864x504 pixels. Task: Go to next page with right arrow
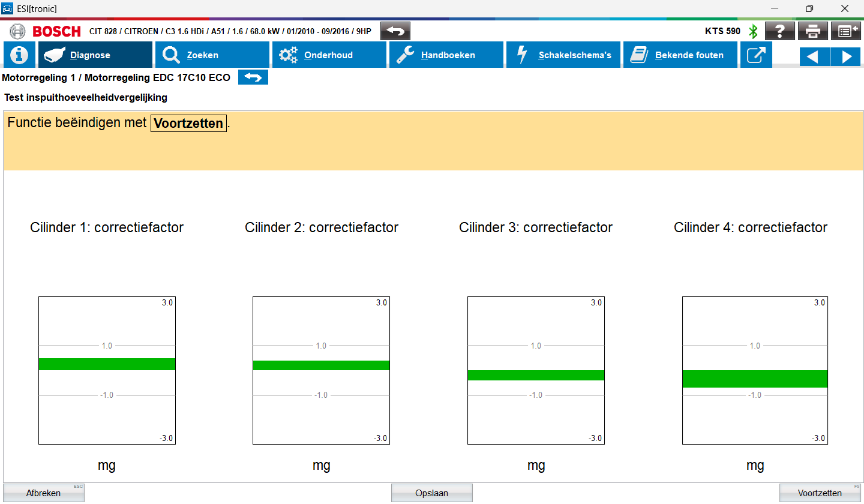(x=846, y=56)
